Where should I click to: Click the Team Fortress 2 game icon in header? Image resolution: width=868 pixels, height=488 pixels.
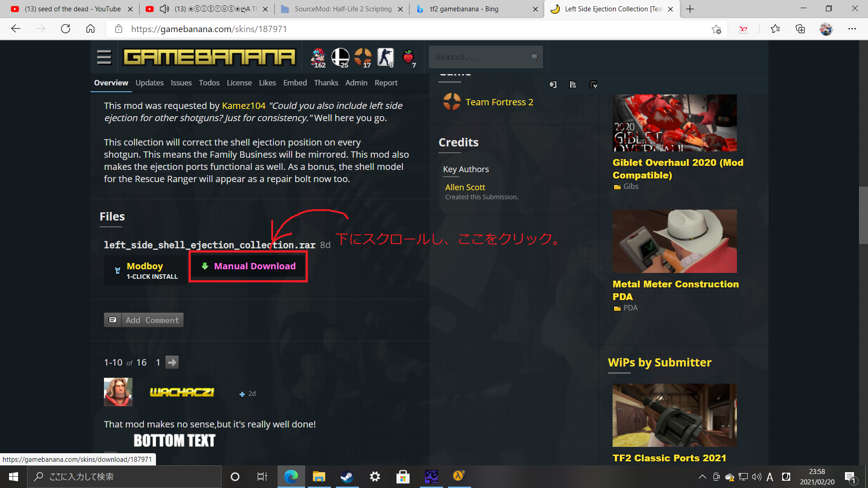[363, 57]
